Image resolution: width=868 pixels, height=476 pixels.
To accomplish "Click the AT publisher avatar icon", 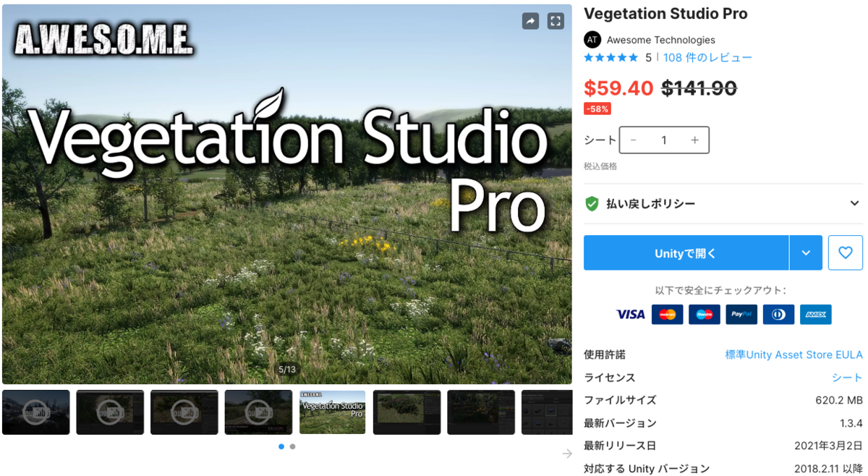I will [592, 40].
